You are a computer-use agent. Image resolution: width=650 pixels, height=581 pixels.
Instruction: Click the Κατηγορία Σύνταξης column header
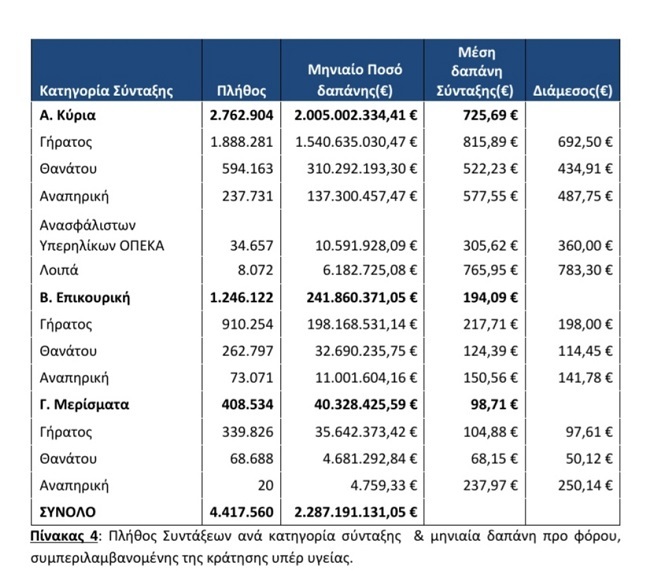(x=106, y=90)
